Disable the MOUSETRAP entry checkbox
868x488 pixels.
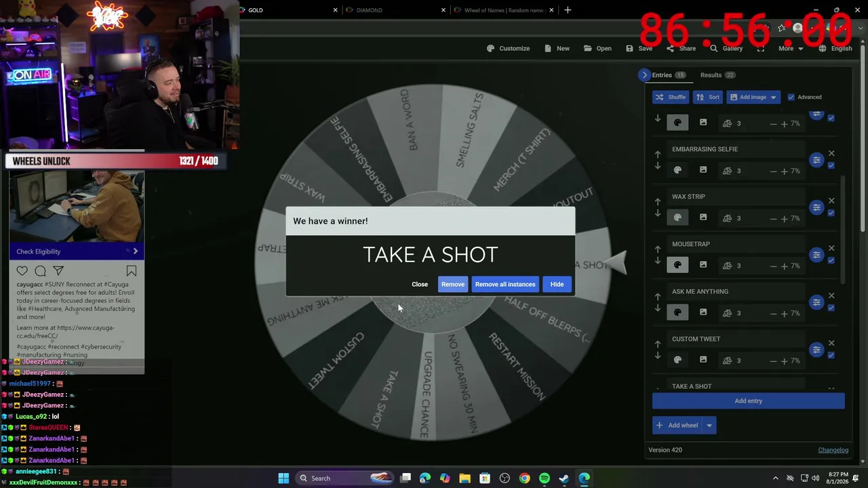click(x=831, y=260)
